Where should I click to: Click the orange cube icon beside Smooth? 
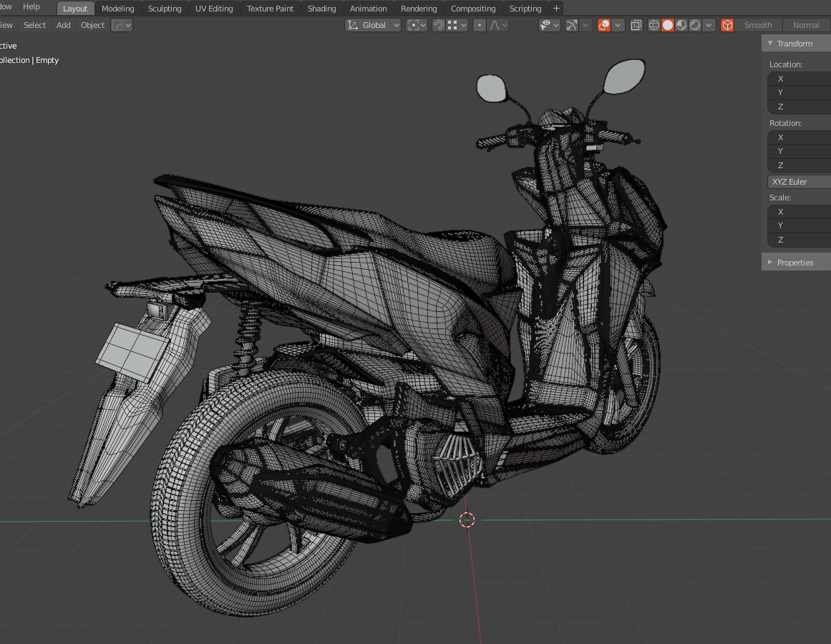click(x=727, y=25)
